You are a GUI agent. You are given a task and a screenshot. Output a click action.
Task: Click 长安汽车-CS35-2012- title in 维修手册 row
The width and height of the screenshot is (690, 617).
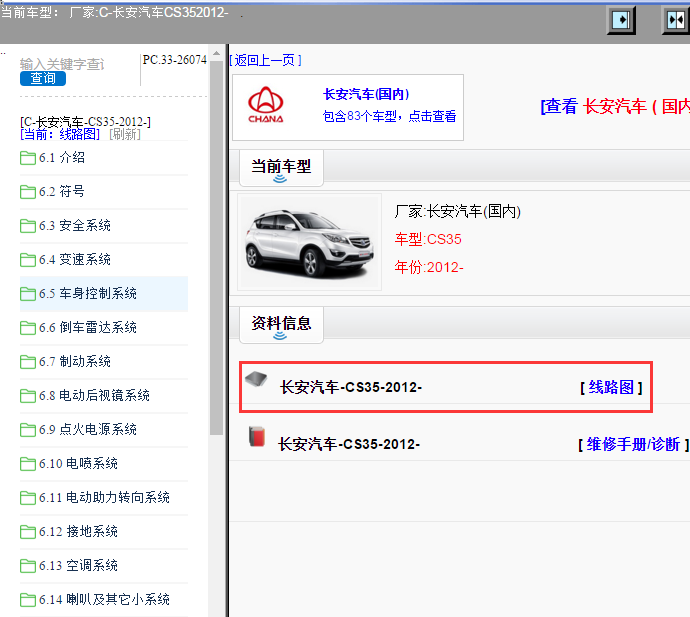click(x=349, y=444)
